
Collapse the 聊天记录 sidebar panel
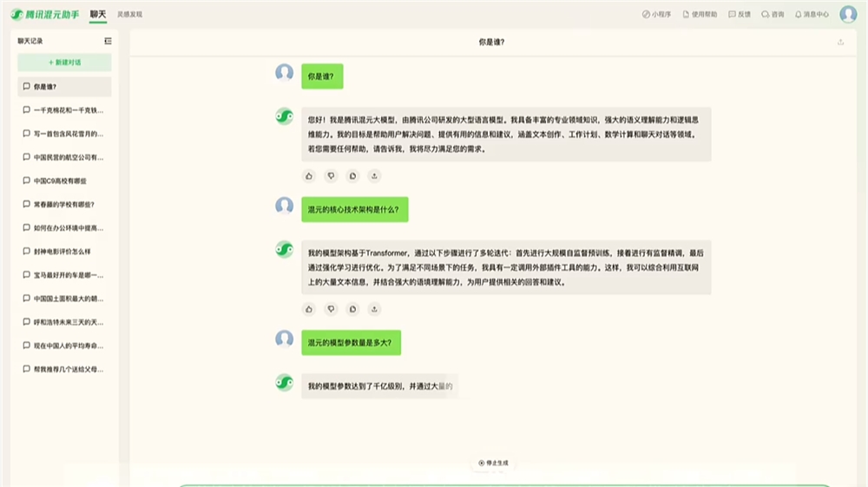[108, 41]
